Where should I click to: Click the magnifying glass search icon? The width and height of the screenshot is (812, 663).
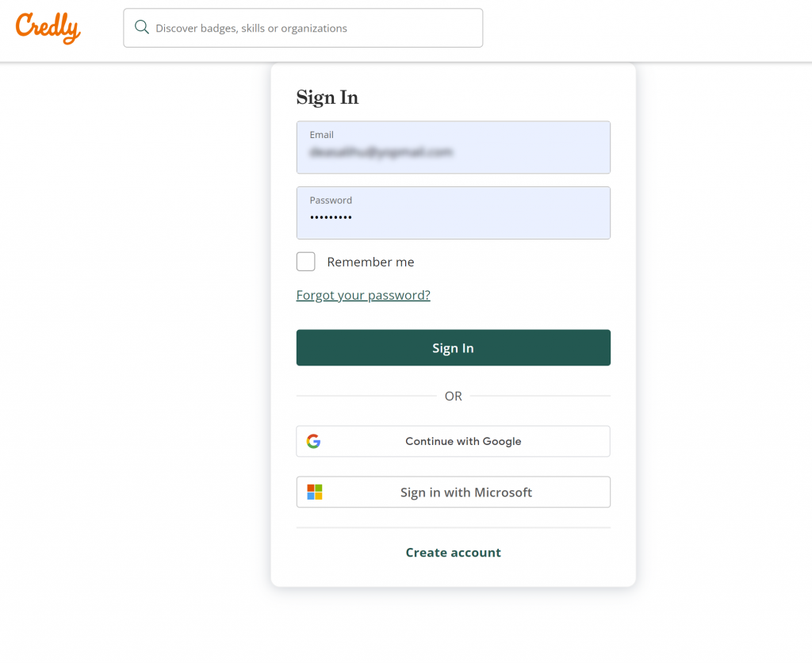tap(141, 28)
